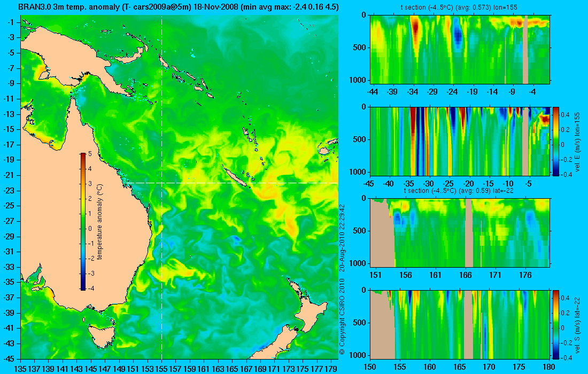This screenshot has height=374, width=588.
Task: Click the '20-Aug-2010 22:29:42' timestamp text
Action: pos(342,237)
